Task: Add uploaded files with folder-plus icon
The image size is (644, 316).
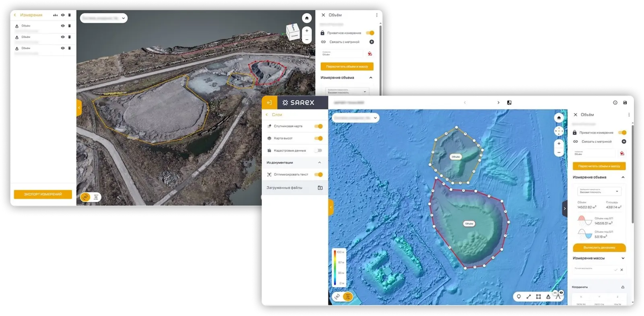Action: tap(320, 188)
